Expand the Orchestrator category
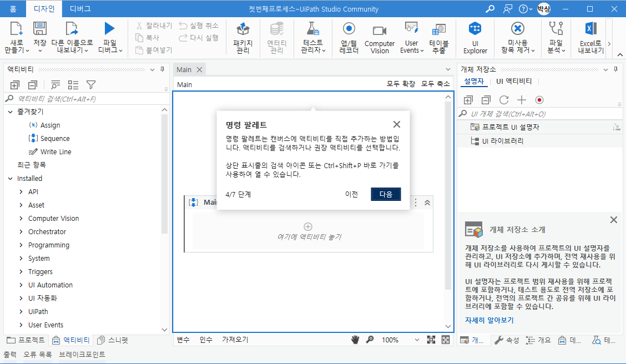Screen dimensions: 626x364 tap(21, 231)
